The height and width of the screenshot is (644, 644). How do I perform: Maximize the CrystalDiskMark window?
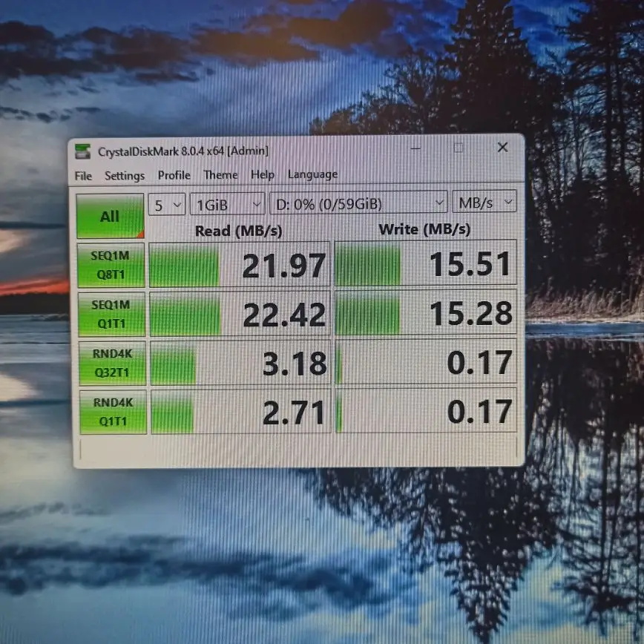click(459, 148)
